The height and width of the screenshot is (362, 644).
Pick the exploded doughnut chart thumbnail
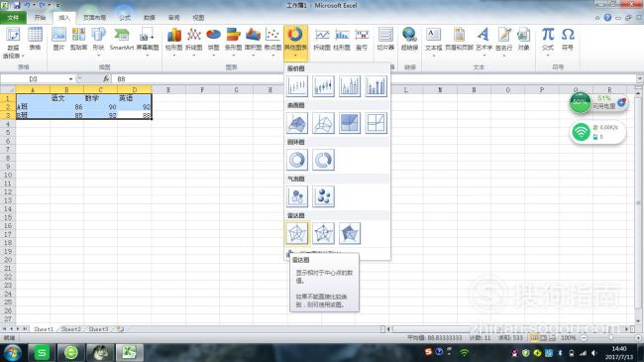[323, 160]
